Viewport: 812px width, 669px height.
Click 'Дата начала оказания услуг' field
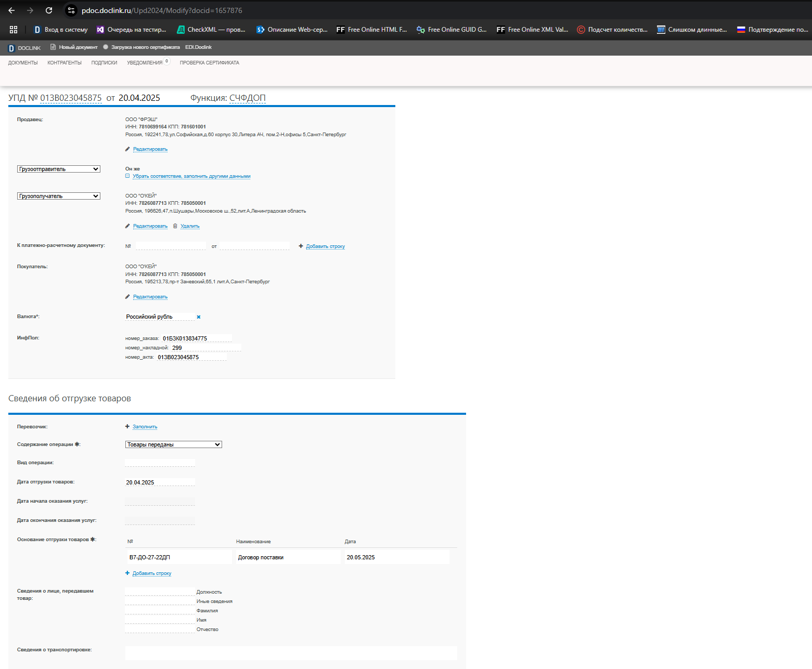pyautogui.click(x=160, y=502)
